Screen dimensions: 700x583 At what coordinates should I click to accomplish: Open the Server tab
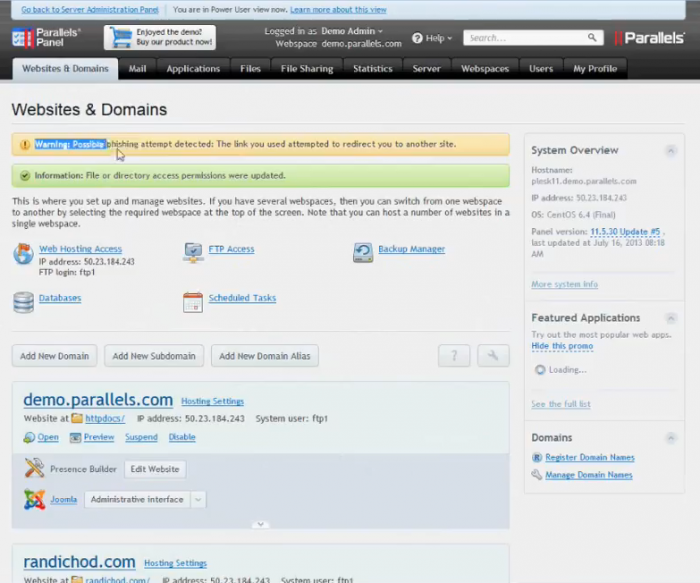426,69
